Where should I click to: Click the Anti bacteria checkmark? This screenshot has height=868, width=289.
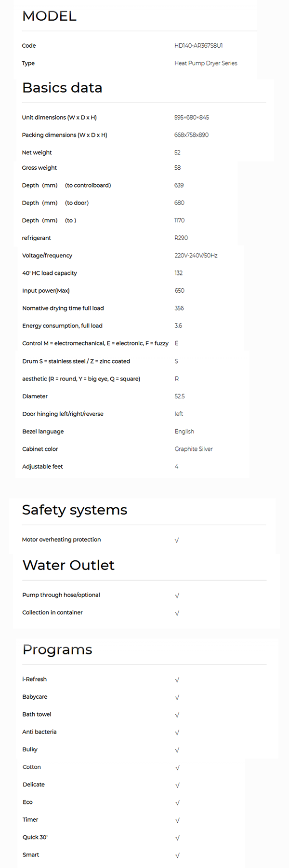[177, 732]
